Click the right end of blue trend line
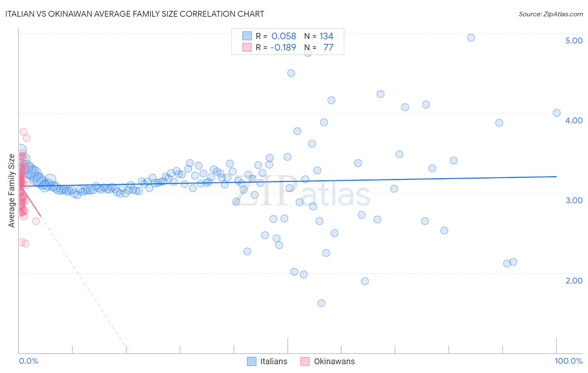The height and width of the screenshot is (373, 588). tap(556, 176)
